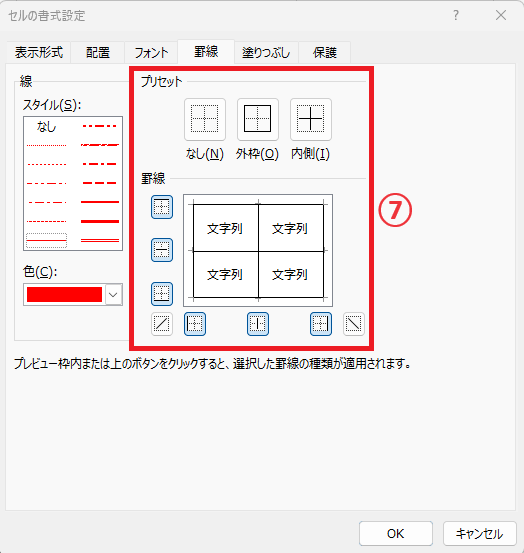Pick the thin dotted style in the left column's third row
Screen dimensions: 524x553
point(47,164)
